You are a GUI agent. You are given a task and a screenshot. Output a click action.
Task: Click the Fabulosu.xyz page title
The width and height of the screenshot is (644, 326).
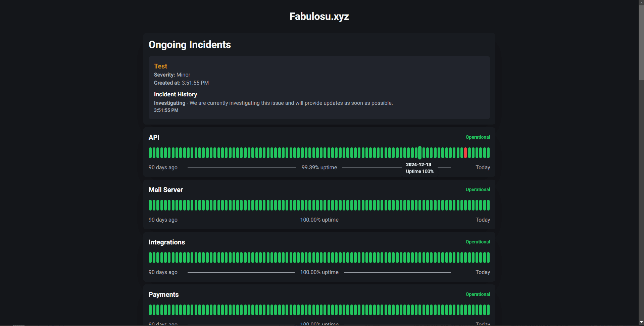coord(319,16)
